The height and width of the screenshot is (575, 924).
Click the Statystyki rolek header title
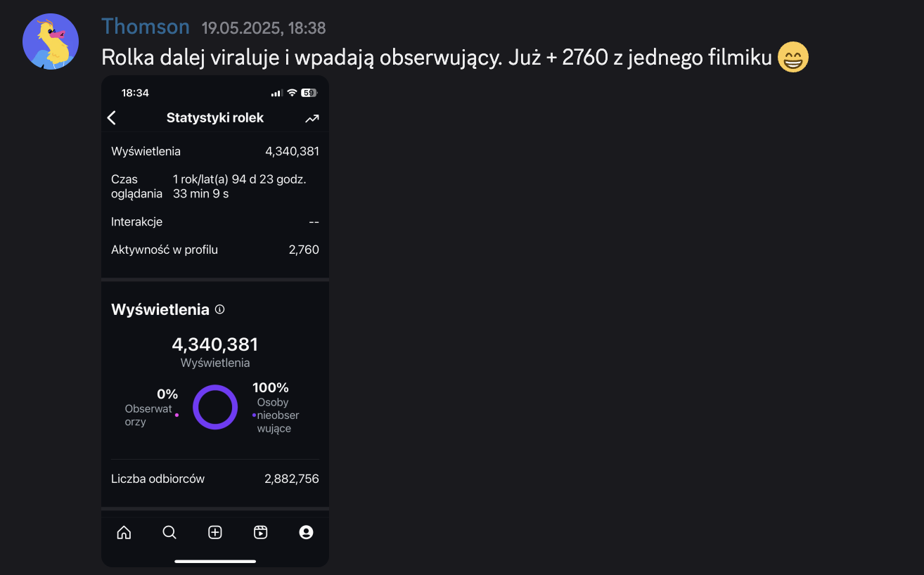tap(214, 118)
